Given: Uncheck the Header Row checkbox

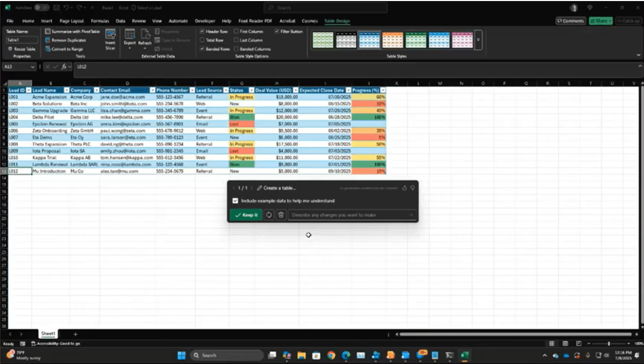Looking at the screenshot, I should [x=202, y=32].
